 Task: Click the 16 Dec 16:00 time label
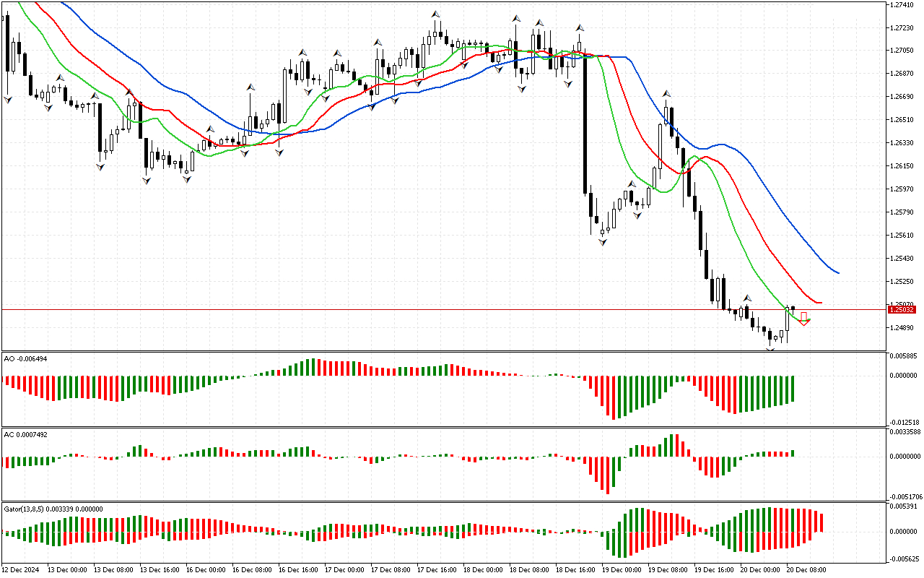pyautogui.click(x=298, y=570)
